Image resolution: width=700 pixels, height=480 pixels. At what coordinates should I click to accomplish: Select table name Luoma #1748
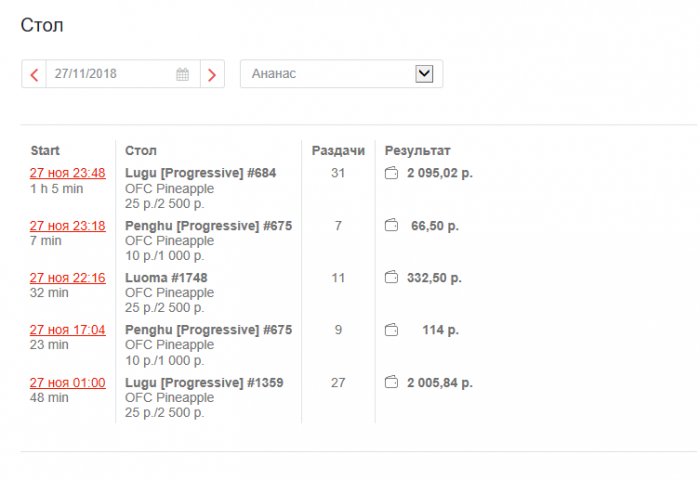[166, 277]
